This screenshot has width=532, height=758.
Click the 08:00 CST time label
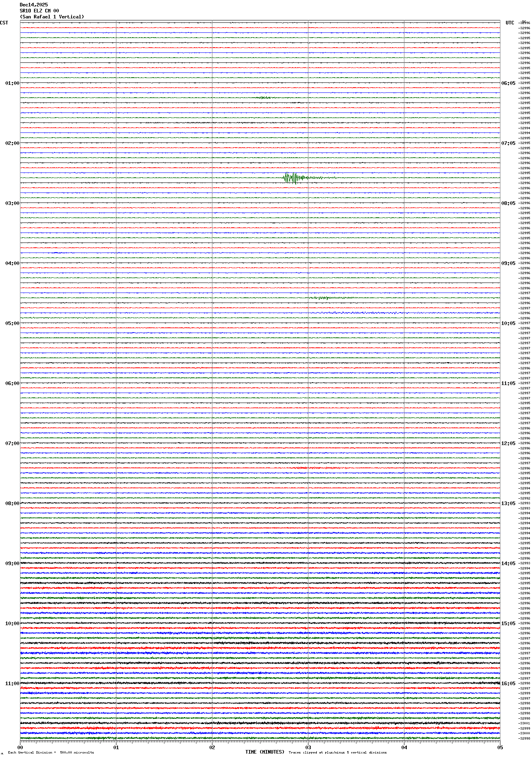click(12, 503)
